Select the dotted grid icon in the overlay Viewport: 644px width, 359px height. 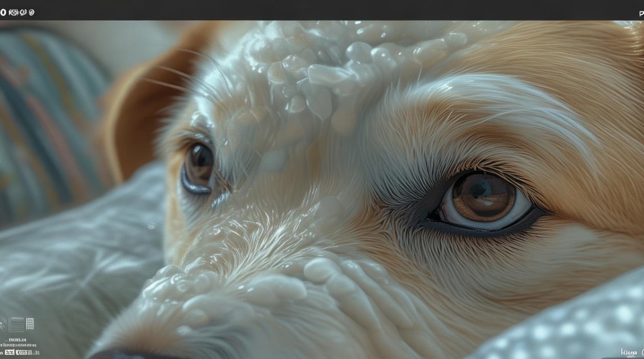click(30, 324)
